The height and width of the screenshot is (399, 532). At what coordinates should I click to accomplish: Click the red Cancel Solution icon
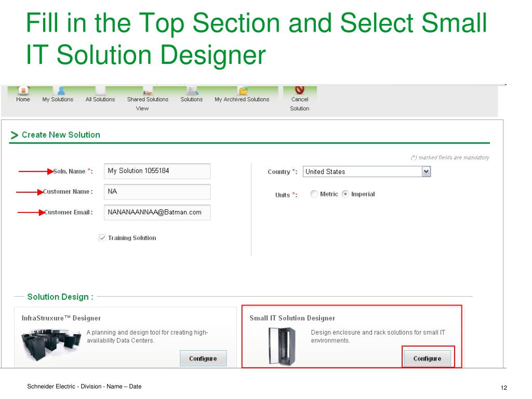click(x=300, y=90)
